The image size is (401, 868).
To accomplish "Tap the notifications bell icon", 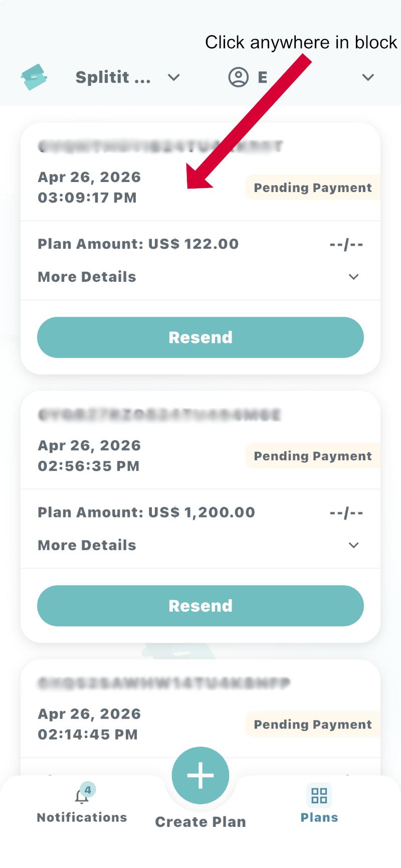I will click(81, 796).
